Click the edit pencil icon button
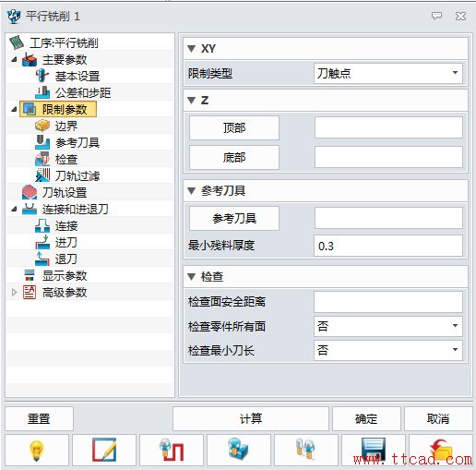This screenshot has width=476, height=470. click(104, 451)
